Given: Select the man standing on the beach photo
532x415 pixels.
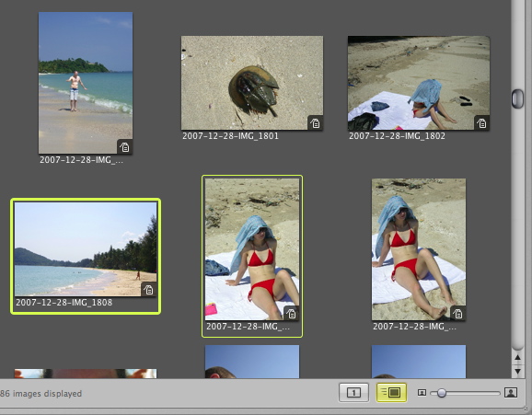Looking at the screenshot, I should click(86, 83).
